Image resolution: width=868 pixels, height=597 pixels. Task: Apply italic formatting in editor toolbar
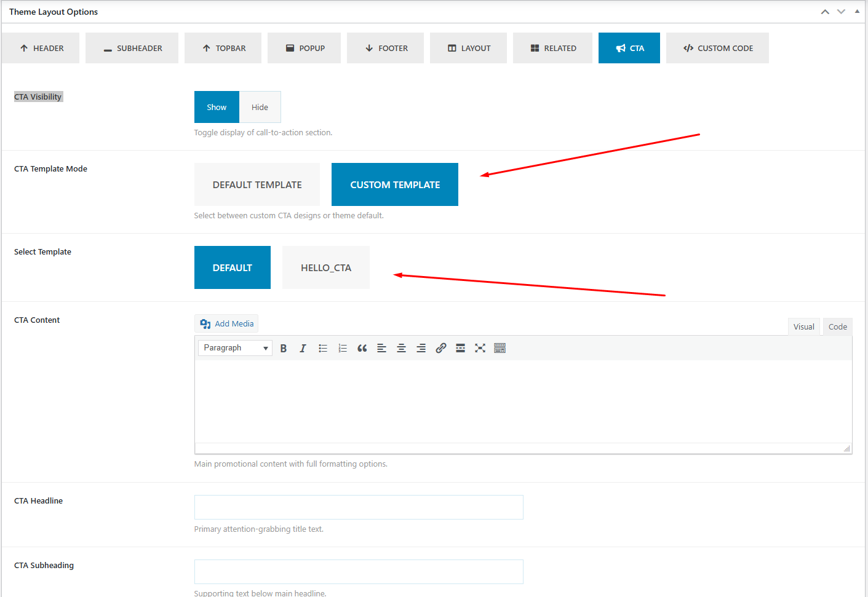[303, 348]
